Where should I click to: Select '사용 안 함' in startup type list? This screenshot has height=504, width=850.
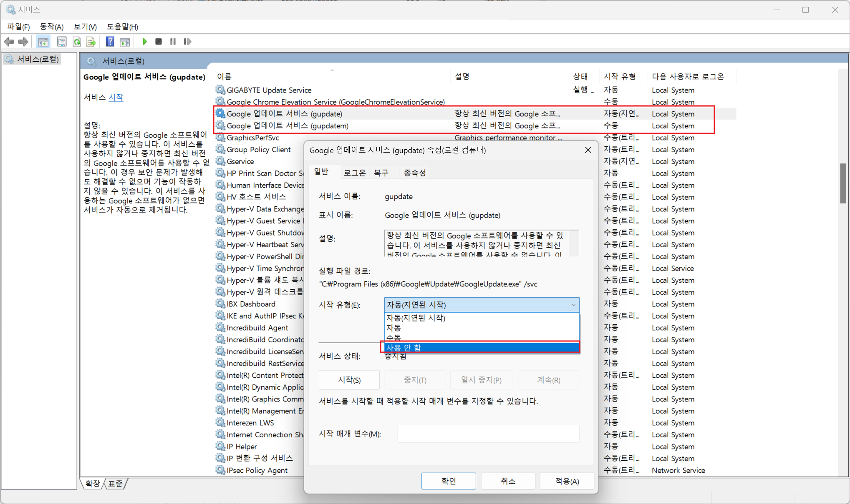click(481, 347)
